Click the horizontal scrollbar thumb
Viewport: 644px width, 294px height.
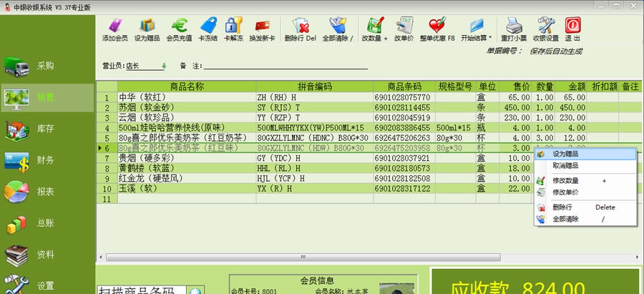303,258
